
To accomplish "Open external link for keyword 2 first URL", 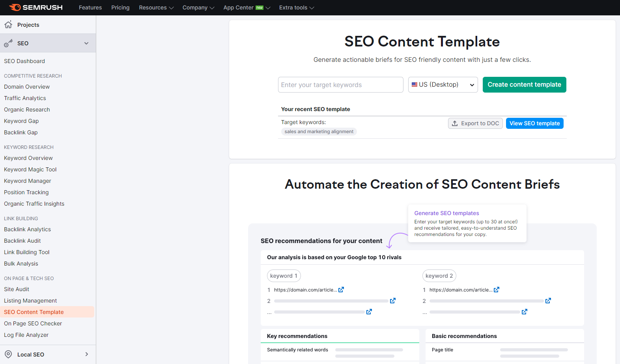I will (497, 290).
